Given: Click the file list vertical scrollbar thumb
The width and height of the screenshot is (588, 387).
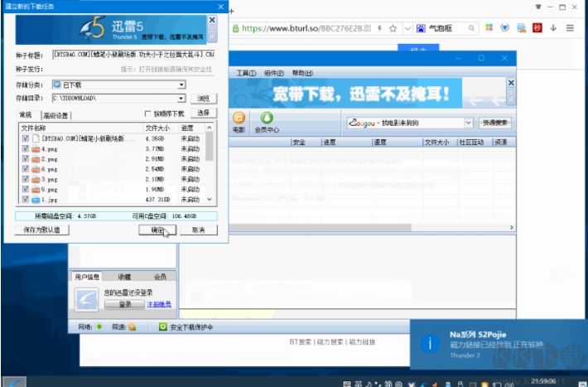Looking at the screenshot, I should [x=210, y=147].
